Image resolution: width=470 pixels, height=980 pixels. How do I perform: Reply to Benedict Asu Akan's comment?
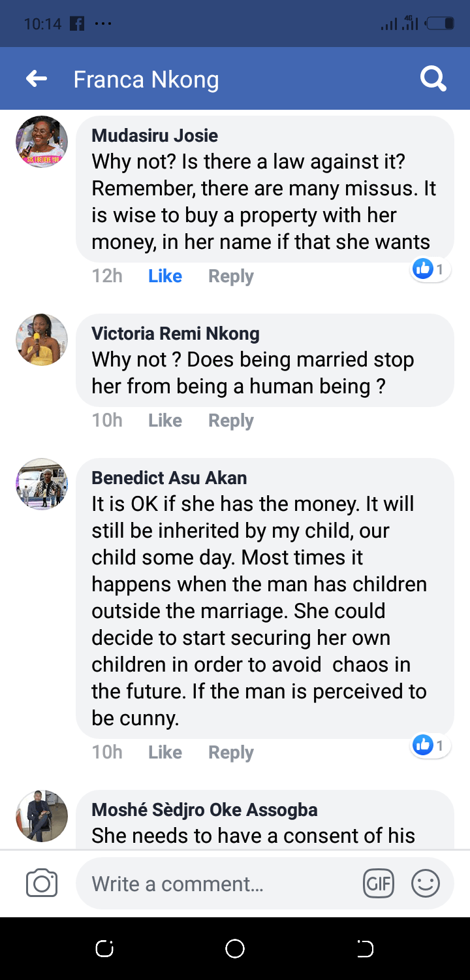tap(230, 753)
